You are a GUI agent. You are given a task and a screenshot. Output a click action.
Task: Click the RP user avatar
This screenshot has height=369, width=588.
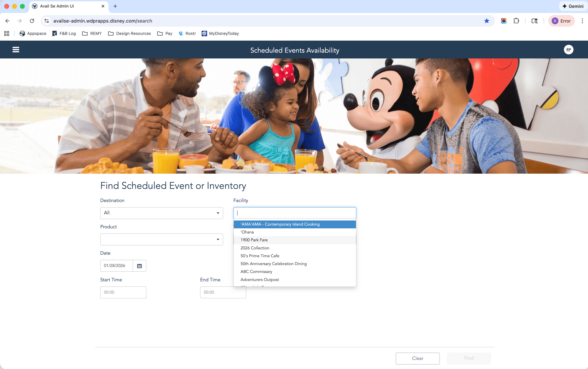point(568,50)
